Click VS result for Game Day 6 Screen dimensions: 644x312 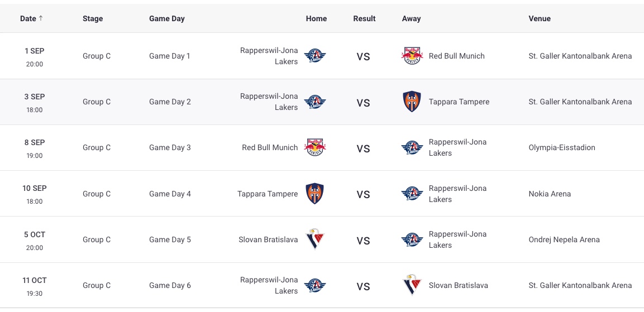(364, 286)
